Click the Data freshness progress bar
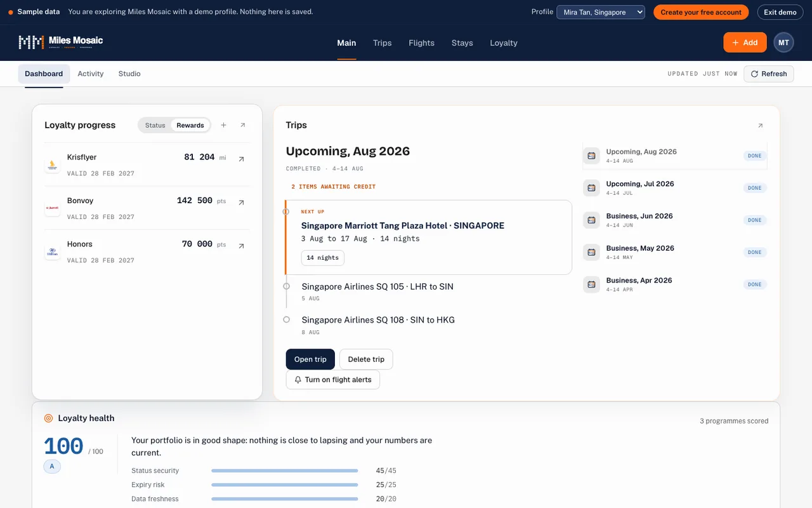The width and height of the screenshot is (812, 508). [285, 498]
